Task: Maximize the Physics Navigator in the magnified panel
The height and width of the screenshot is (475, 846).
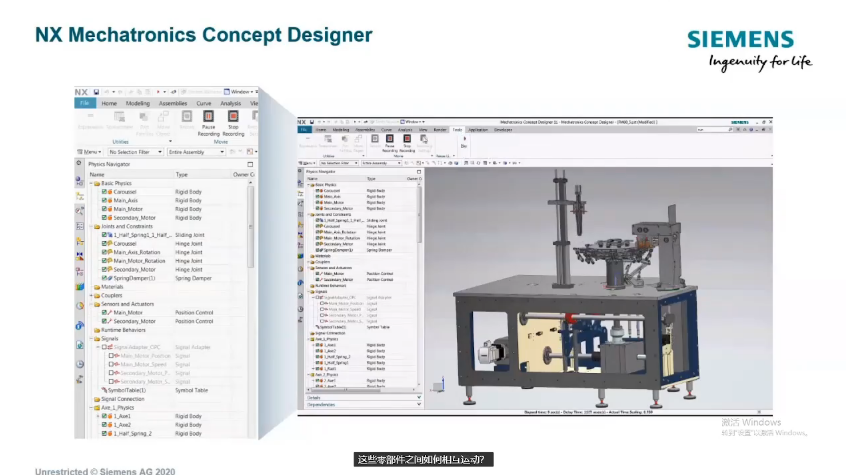Action: [x=250, y=164]
